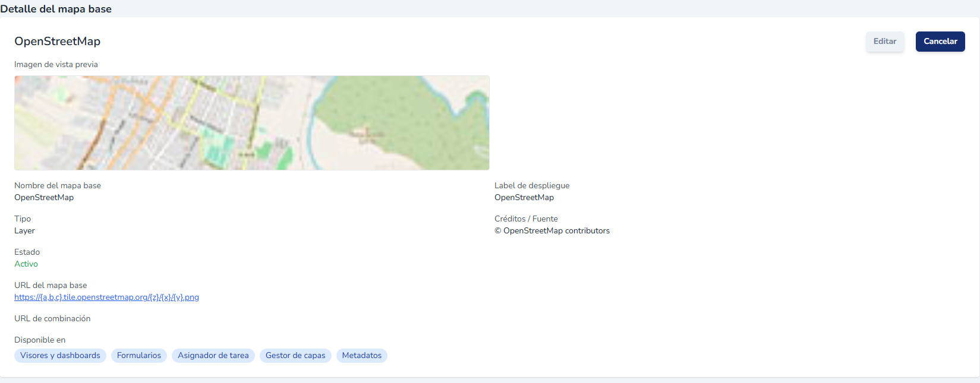Select the Gestor de capas tag
The width and height of the screenshot is (980, 383).
point(295,356)
